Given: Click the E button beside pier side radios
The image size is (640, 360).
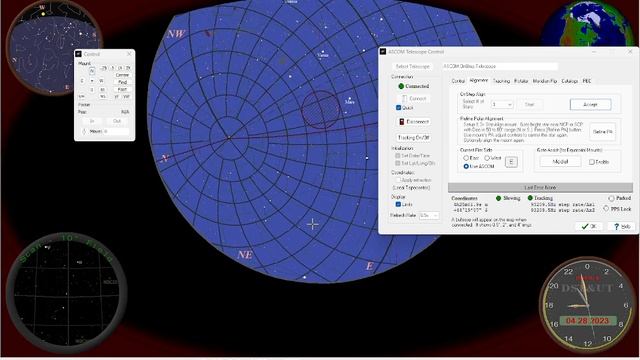Looking at the screenshot, I should pyautogui.click(x=511, y=162).
